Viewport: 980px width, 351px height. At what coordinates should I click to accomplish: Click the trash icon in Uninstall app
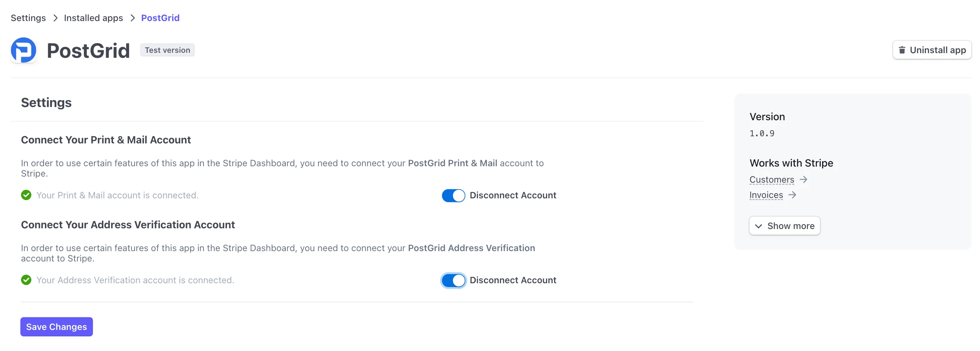pyautogui.click(x=902, y=50)
